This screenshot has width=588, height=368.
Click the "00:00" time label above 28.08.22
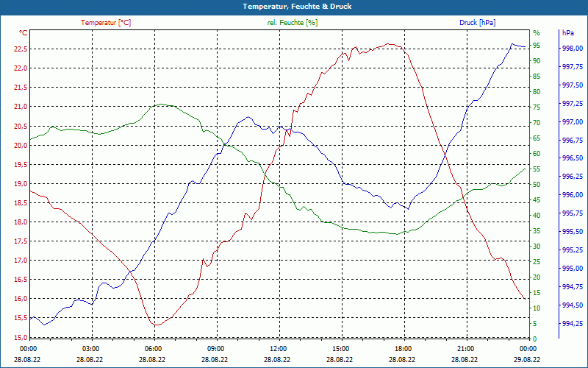click(x=27, y=349)
